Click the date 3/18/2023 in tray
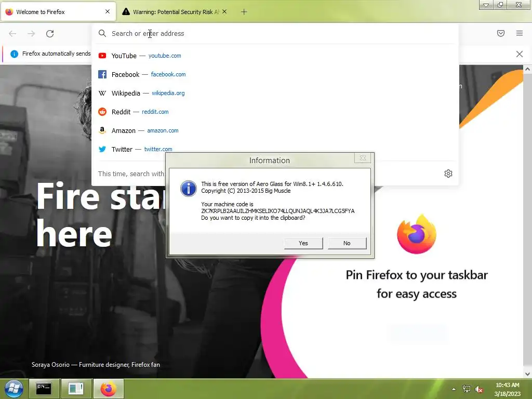 507,394
